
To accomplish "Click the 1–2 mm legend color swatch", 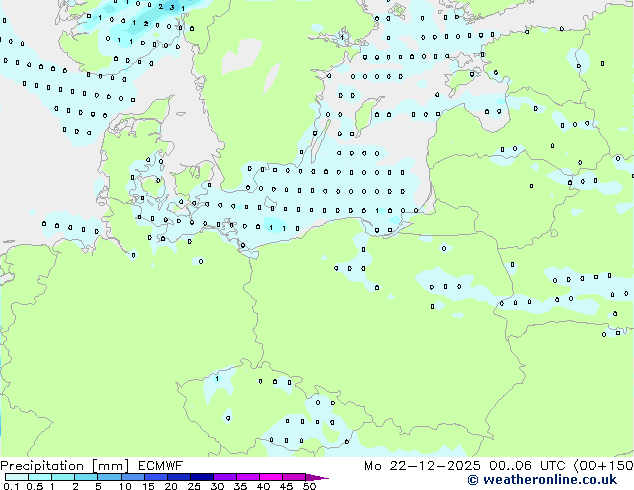I will tap(63, 477).
